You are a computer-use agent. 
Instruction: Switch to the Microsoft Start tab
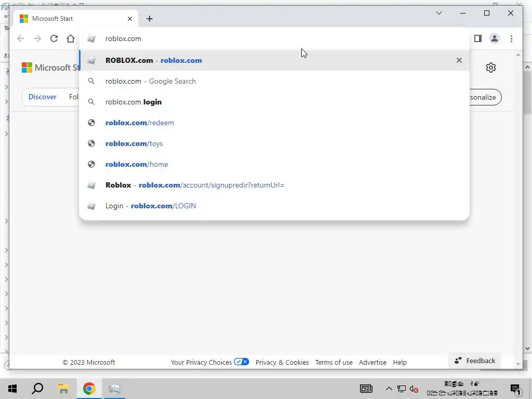75,19
